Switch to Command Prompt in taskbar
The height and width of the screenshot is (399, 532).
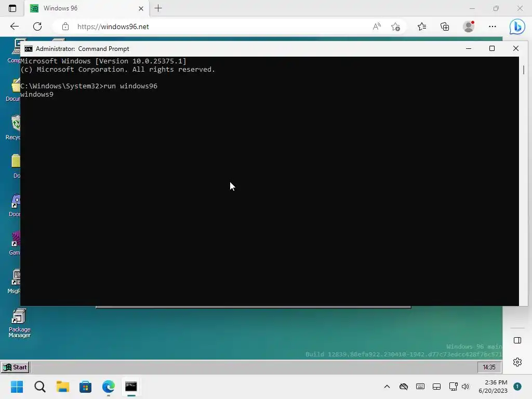[x=131, y=387]
